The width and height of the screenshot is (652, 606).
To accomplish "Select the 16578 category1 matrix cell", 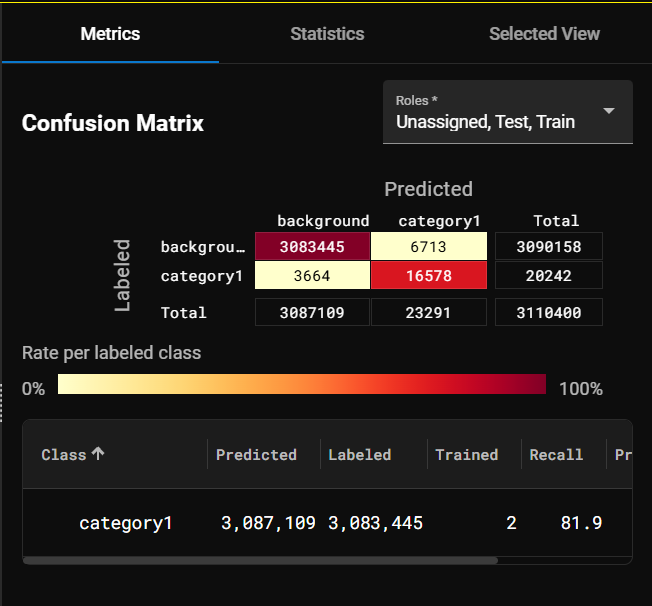I will 428,275.
